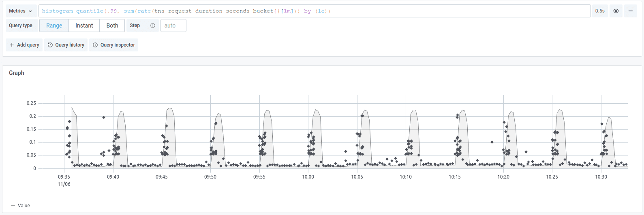The height and width of the screenshot is (215, 644).
Task: Click the Graph panel title
Action: [x=17, y=73]
